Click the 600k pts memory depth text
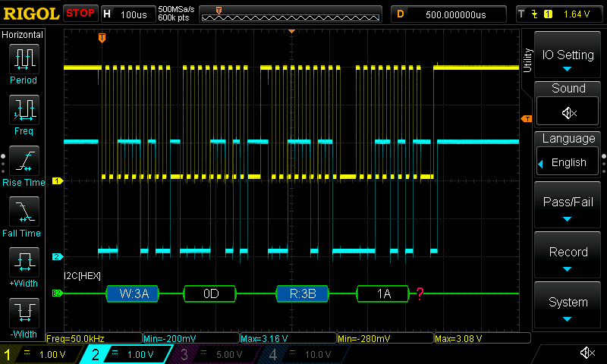Screen dimensions: 607x364 (x=174, y=17)
